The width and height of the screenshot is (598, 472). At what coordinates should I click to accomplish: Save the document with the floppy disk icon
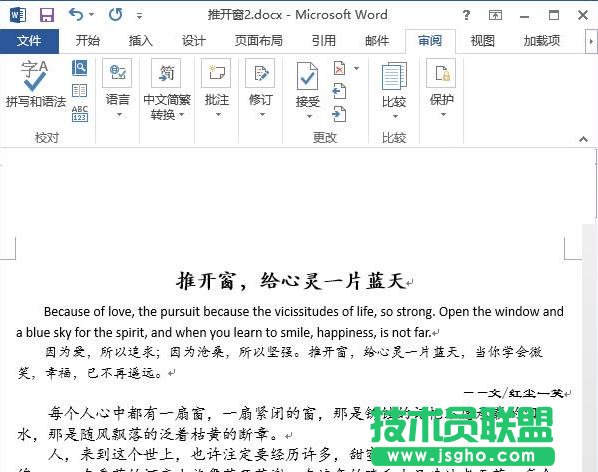[x=47, y=15]
